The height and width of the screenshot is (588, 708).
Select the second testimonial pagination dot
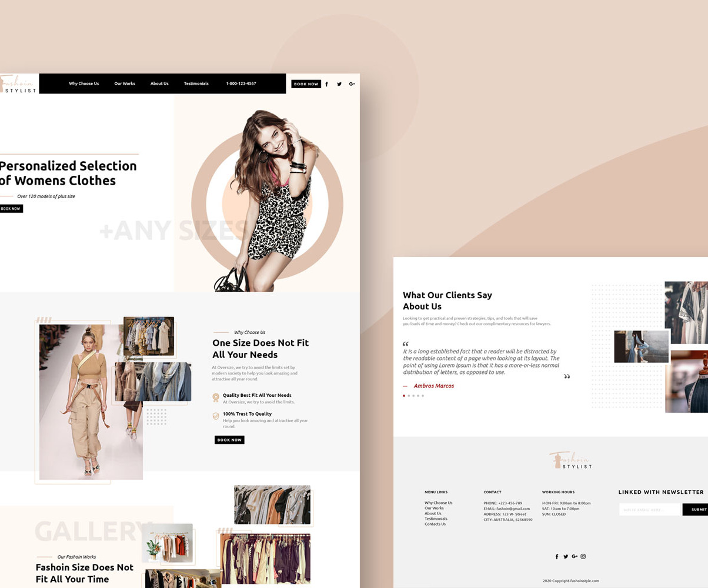[409, 396]
